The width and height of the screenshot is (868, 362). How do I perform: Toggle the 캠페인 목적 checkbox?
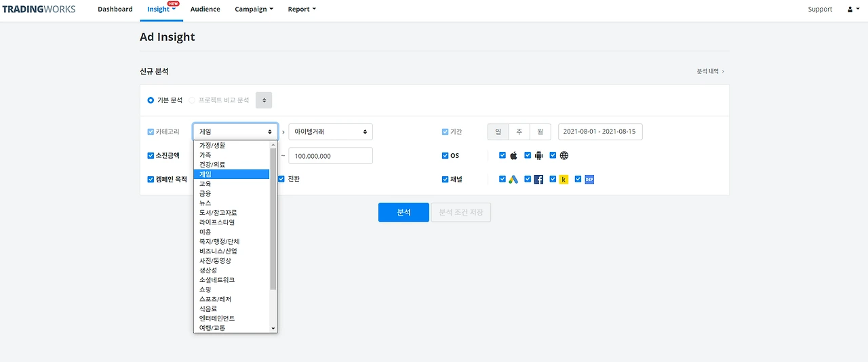point(151,180)
